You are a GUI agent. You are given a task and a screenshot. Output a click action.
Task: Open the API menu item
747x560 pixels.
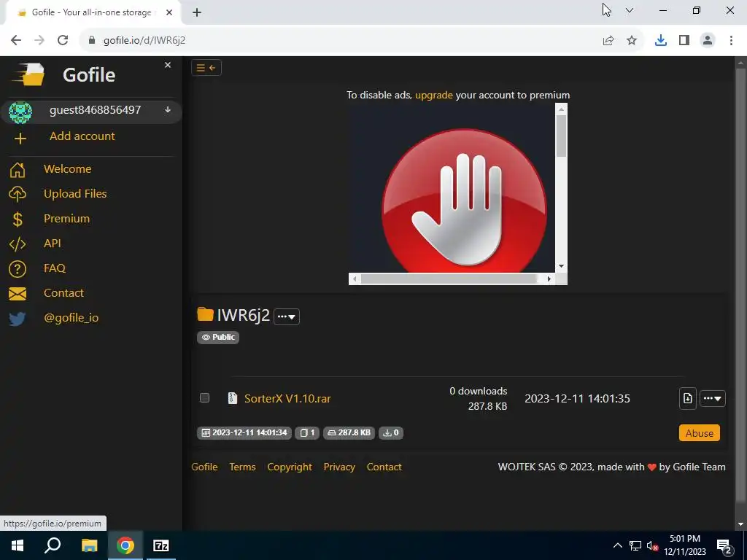pos(53,244)
